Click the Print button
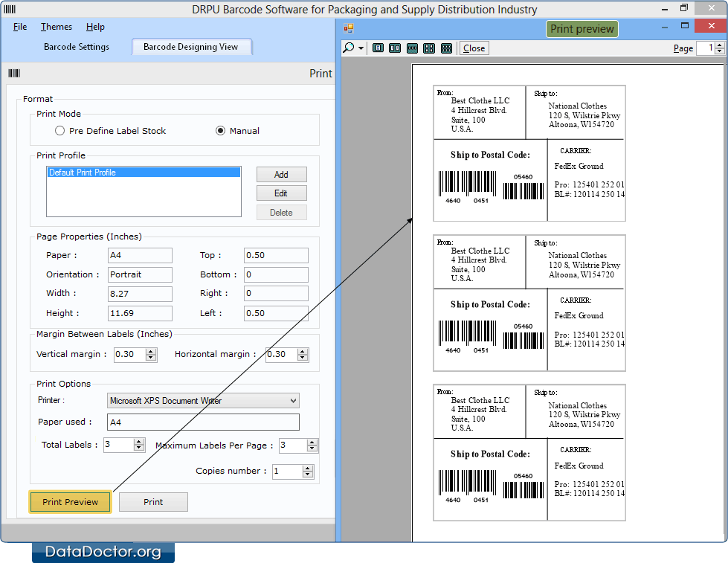The width and height of the screenshot is (728, 563). (153, 502)
